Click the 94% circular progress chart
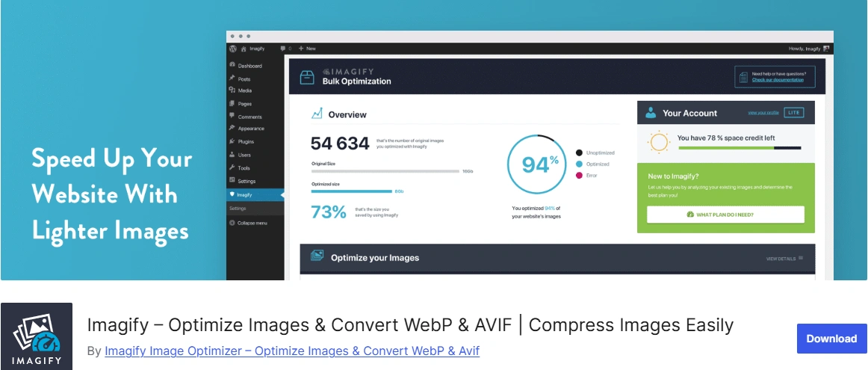 click(x=536, y=164)
